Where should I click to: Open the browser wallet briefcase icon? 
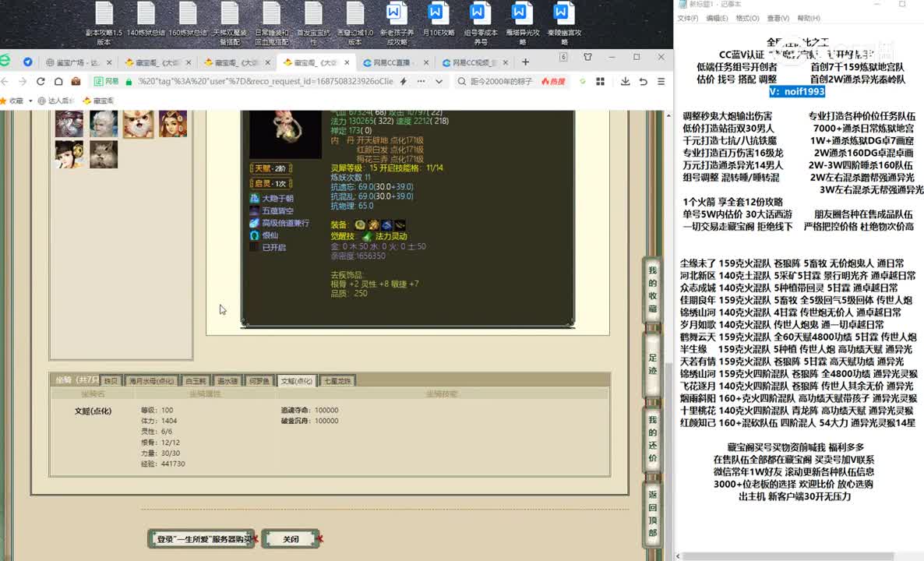tap(76, 81)
